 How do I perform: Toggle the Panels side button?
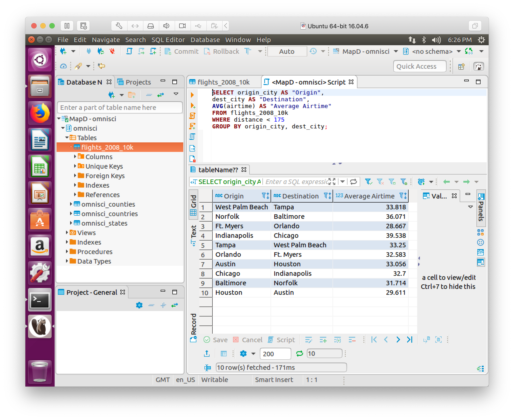tap(481, 208)
